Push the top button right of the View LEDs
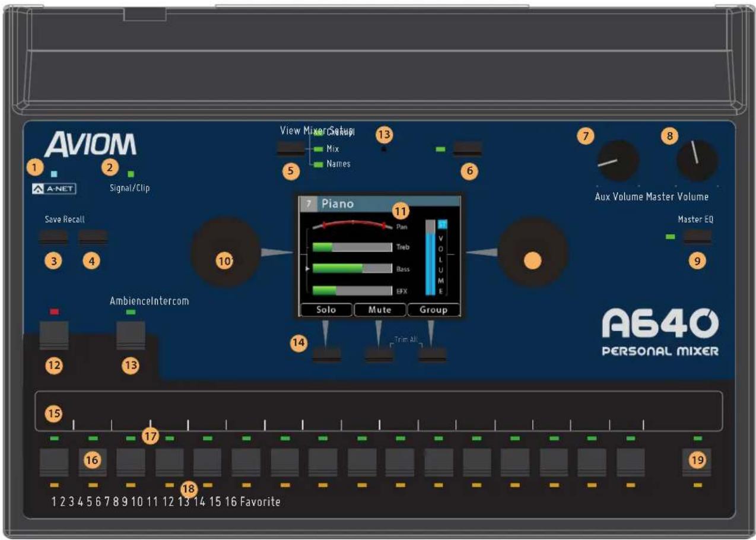 click(467, 148)
